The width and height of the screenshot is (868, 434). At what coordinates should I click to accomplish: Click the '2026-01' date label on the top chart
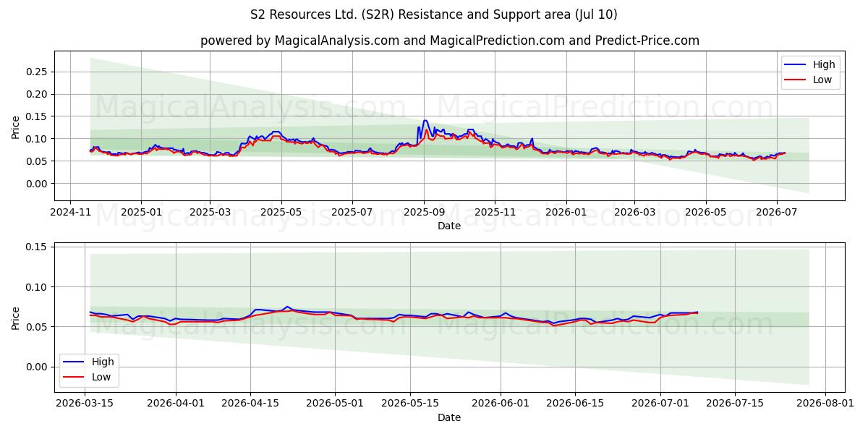(566, 213)
